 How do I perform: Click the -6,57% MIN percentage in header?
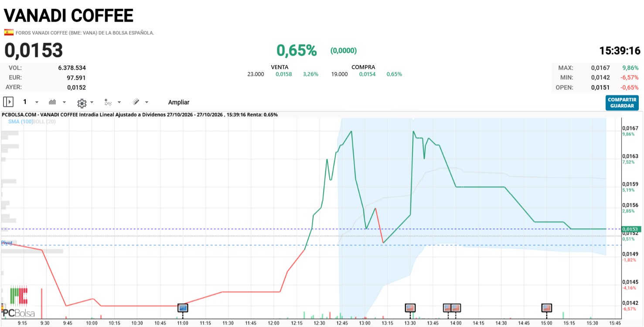pyautogui.click(x=630, y=77)
